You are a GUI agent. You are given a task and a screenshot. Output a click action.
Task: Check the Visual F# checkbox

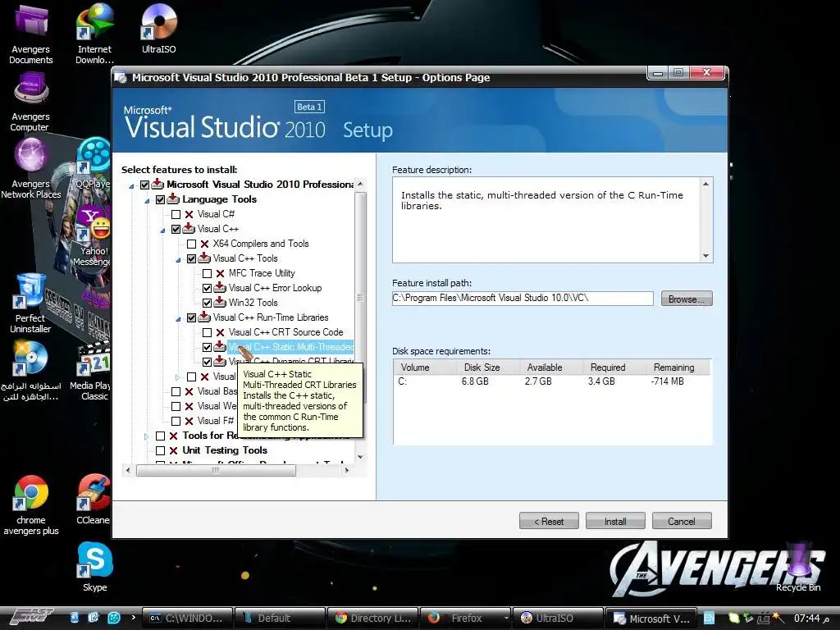[x=176, y=421]
